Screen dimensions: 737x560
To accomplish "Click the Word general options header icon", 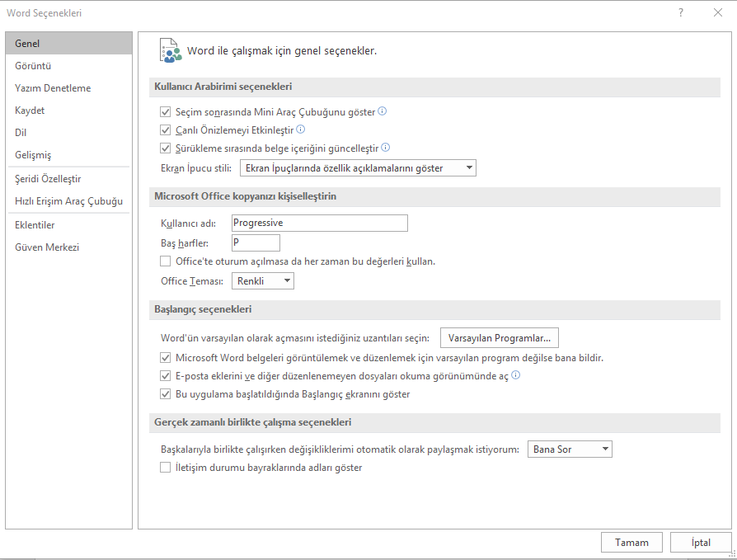I will (x=170, y=50).
